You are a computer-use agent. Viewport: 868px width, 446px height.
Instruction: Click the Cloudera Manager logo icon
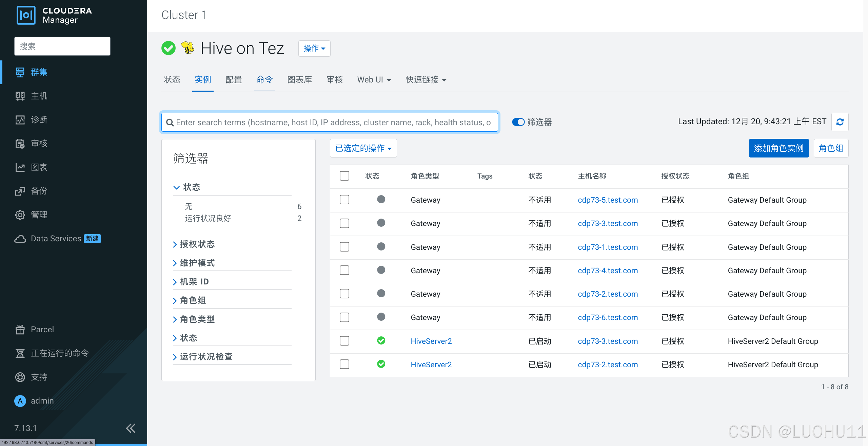(26, 15)
